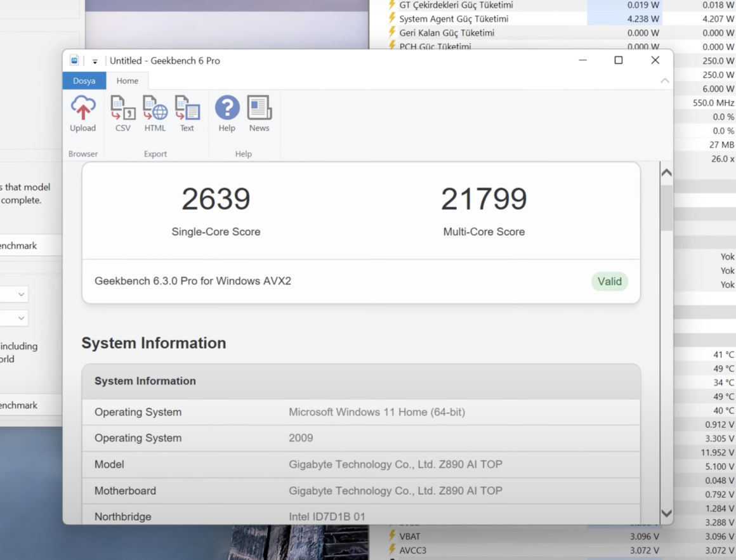This screenshot has width=736, height=560.
Task: Select the GT Çekirdekleri Güç Tüketimi sensor row label
Action: [456, 5]
